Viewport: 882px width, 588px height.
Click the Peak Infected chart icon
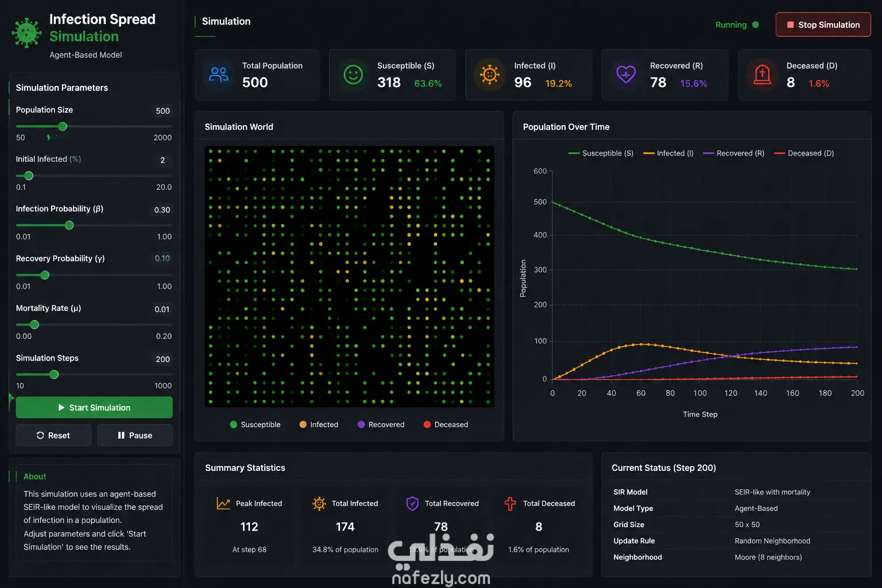223,504
